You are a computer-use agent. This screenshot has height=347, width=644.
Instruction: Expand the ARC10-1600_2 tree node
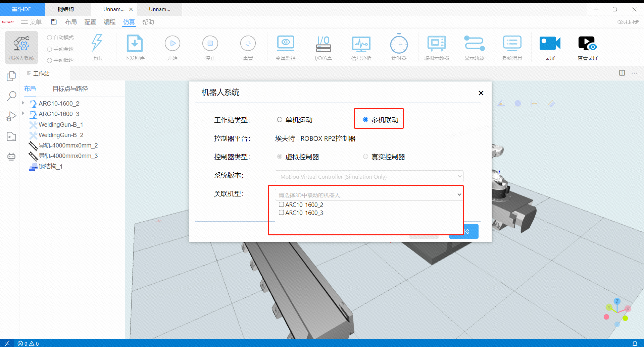pyautogui.click(x=23, y=103)
